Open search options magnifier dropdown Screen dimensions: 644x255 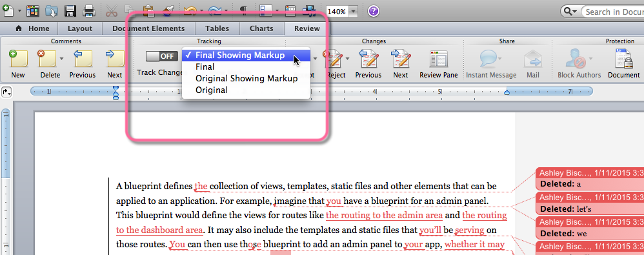coord(570,12)
